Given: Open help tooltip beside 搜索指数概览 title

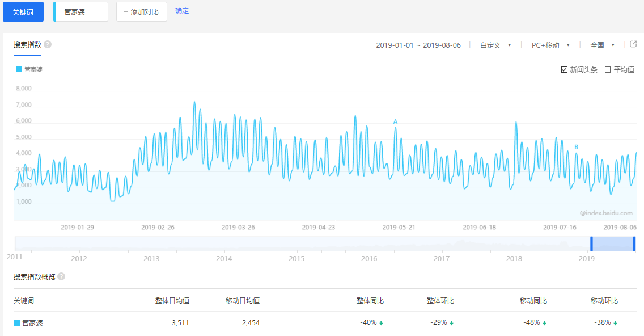Looking at the screenshot, I should point(61,276).
